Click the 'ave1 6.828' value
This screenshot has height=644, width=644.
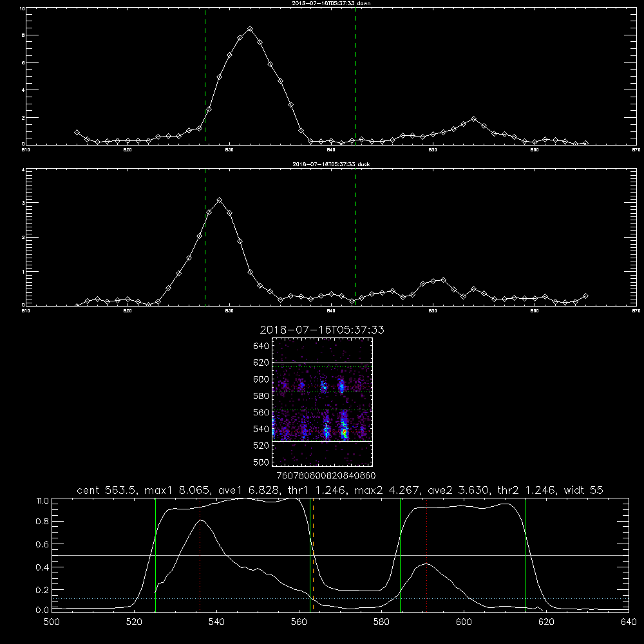[251, 490]
